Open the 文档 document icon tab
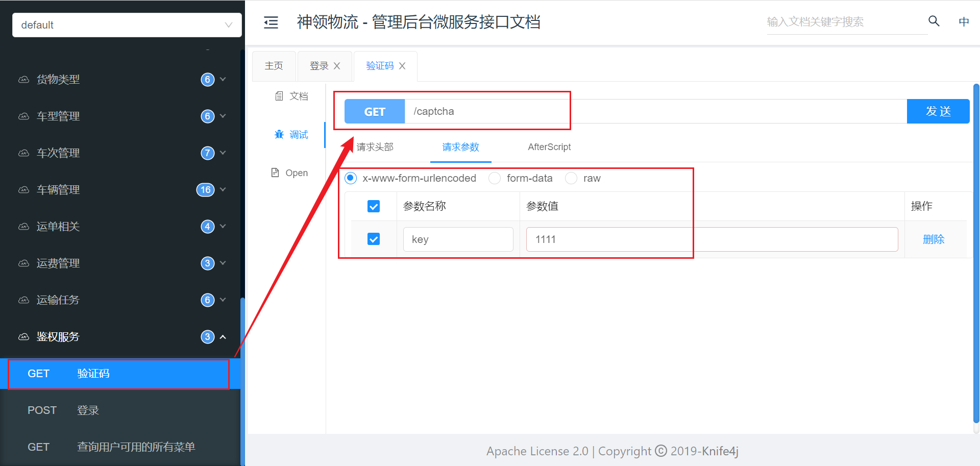This screenshot has height=466, width=980. coord(279,96)
